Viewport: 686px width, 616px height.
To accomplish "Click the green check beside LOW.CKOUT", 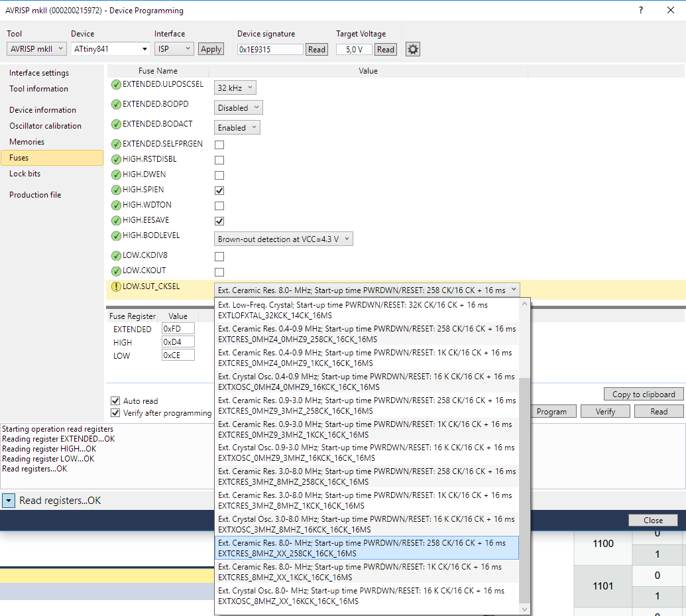I will coord(116,271).
